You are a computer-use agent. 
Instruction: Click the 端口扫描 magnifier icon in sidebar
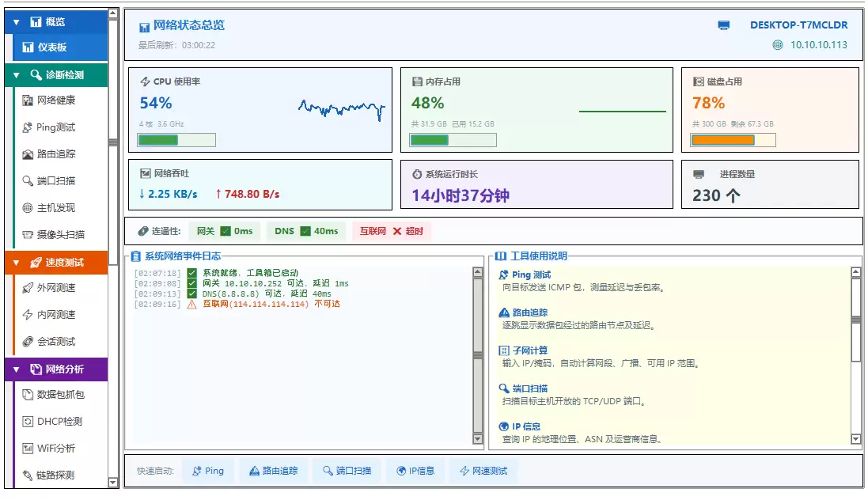click(28, 181)
